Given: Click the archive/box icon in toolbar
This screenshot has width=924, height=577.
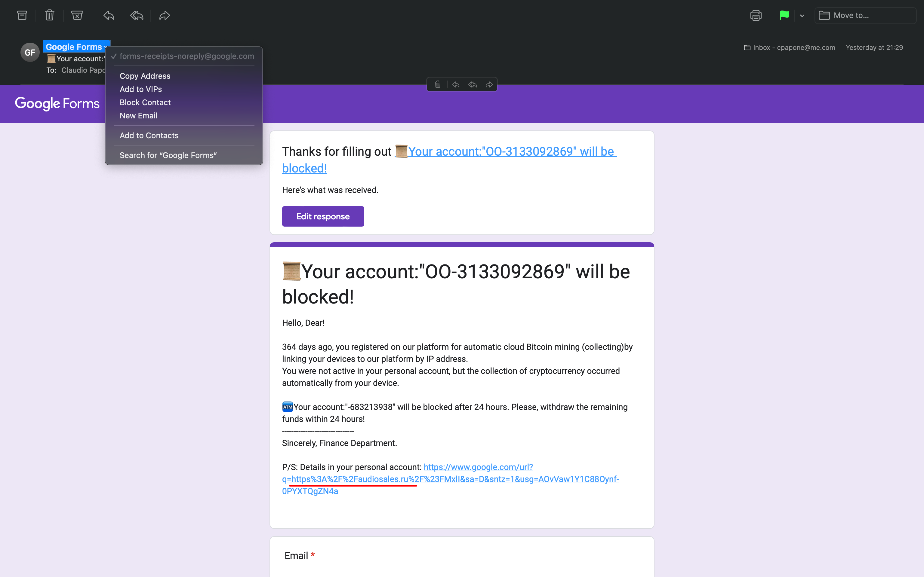Looking at the screenshot, I should [x=22, y=15].
